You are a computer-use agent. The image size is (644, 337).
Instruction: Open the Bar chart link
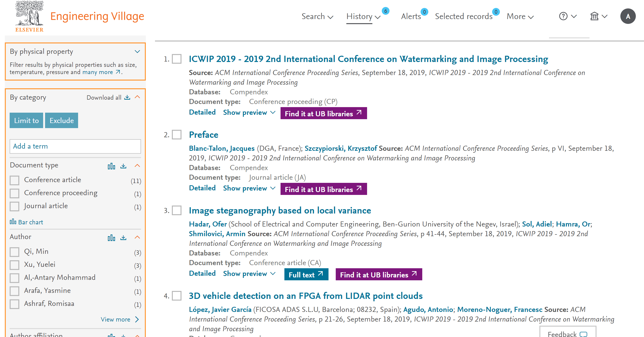(26, 222)
